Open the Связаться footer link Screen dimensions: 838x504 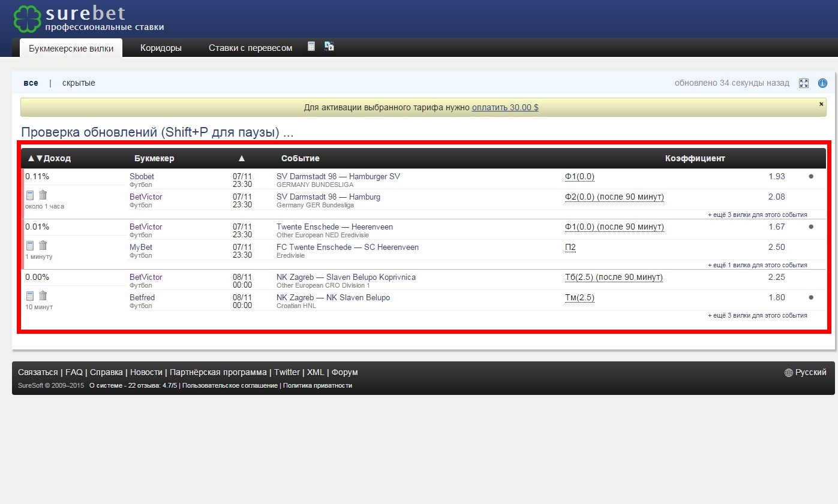[38, 372]
